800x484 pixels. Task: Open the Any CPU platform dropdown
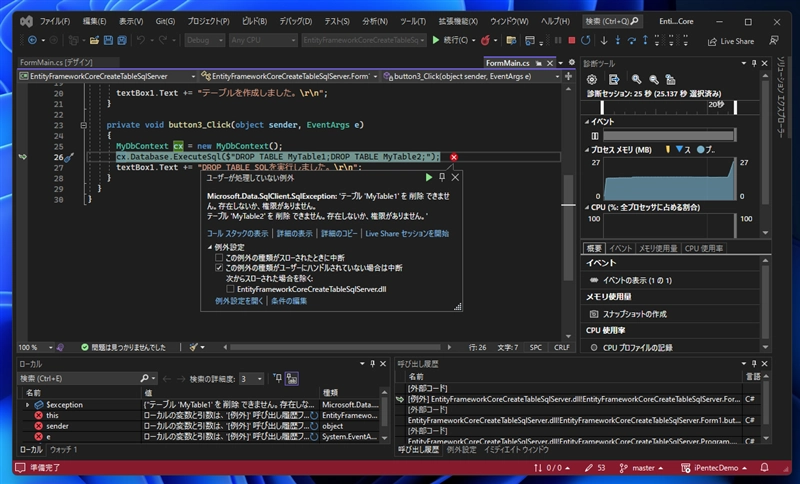click(263, 40)
